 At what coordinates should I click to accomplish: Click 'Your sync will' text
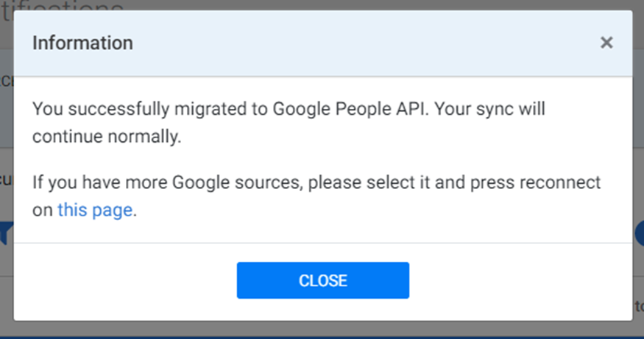tap(489, 109)
